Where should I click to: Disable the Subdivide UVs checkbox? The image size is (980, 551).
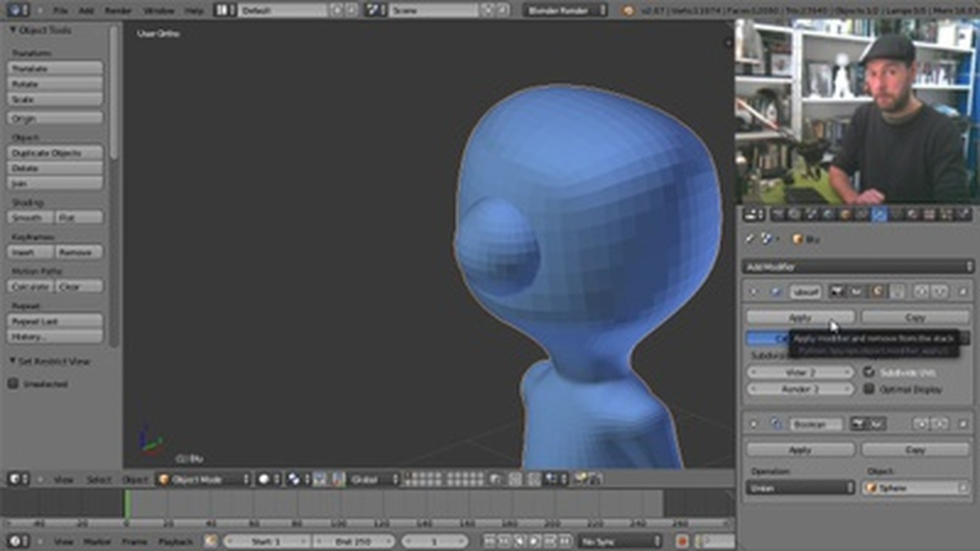point(869,373)
